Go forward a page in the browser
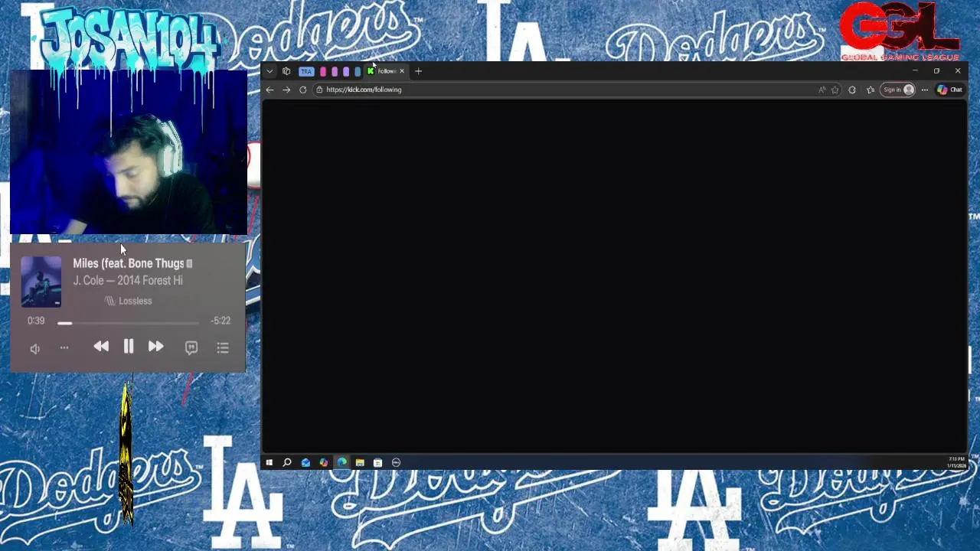 coord(286,90)
